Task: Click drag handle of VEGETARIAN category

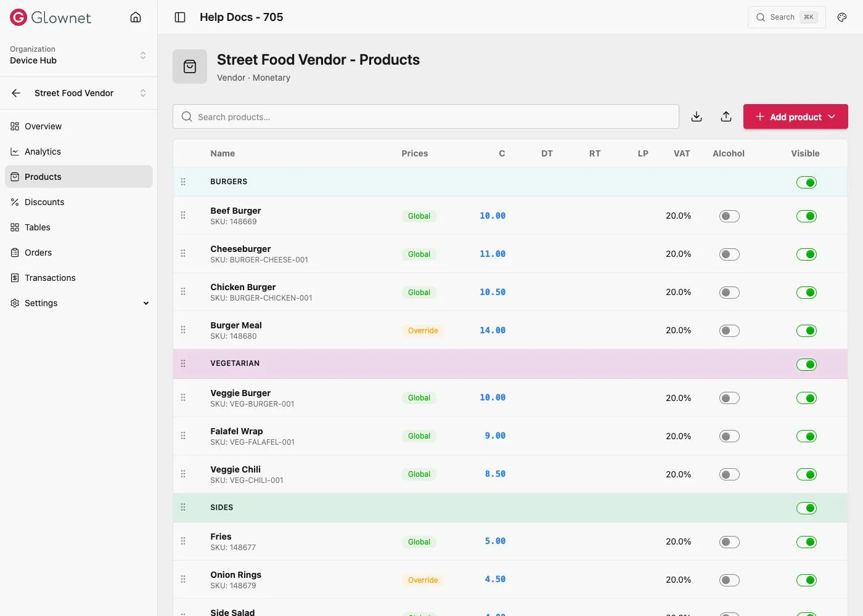Action: coord(183,363)
